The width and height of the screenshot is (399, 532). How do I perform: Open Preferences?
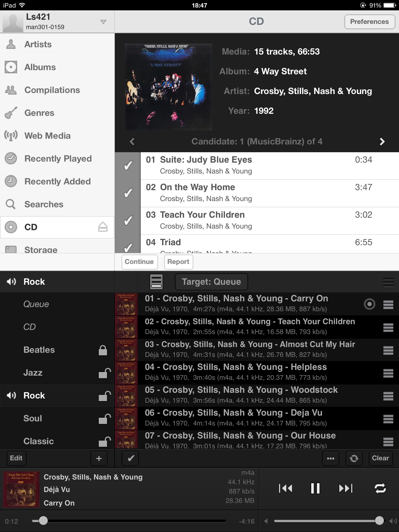369,22
